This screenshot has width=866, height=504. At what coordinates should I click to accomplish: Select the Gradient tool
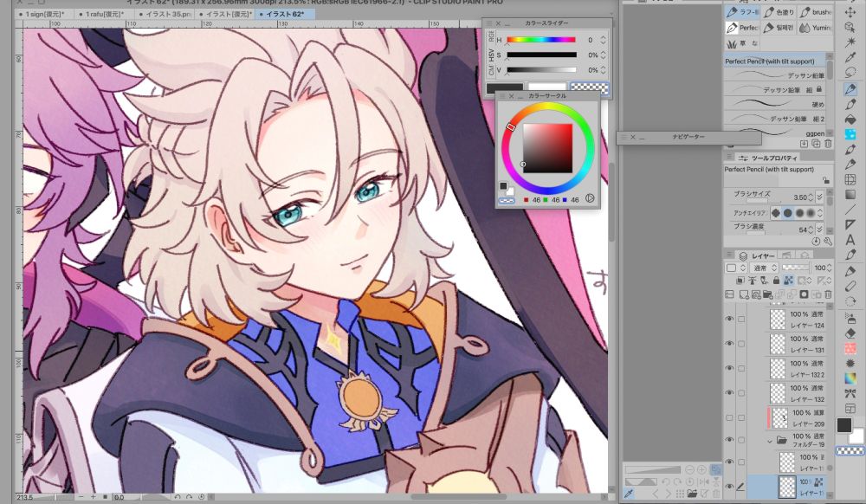[850, 194]
